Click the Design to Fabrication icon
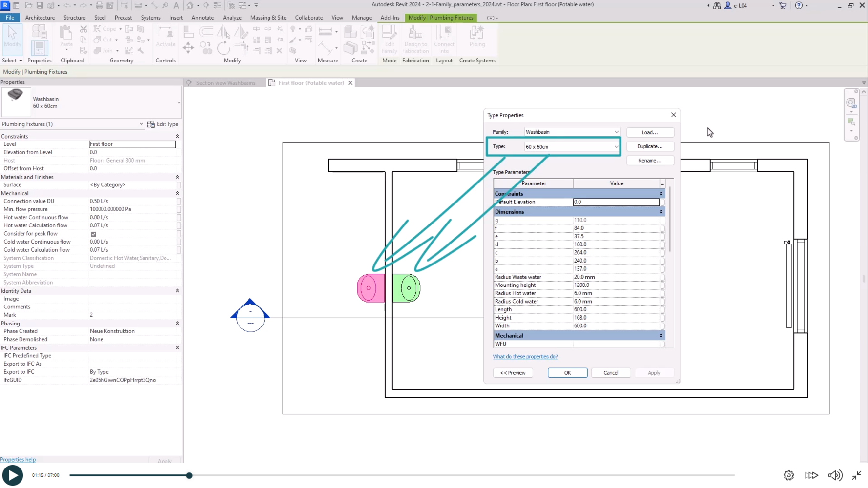 (415, 39)
